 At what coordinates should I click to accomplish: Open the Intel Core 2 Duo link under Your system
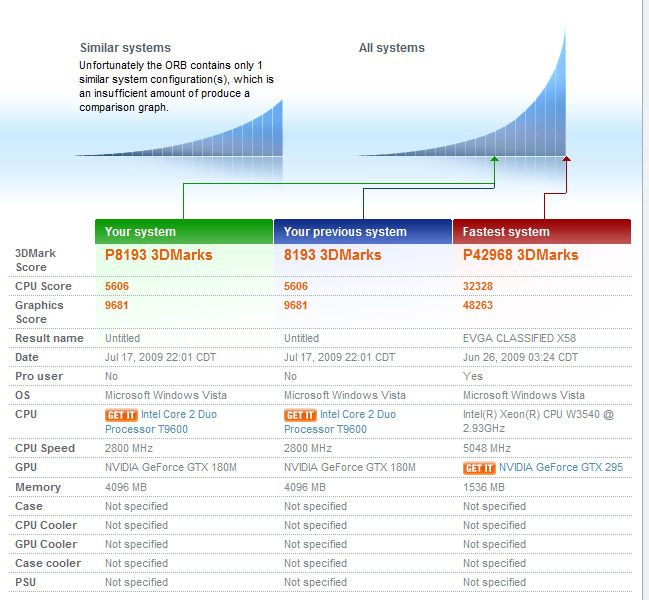[x=161, y=422]
